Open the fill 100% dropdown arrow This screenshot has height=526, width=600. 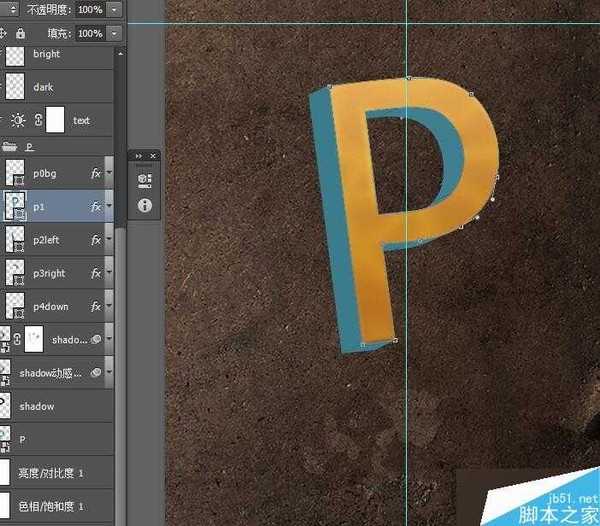(x=115, y=33)
